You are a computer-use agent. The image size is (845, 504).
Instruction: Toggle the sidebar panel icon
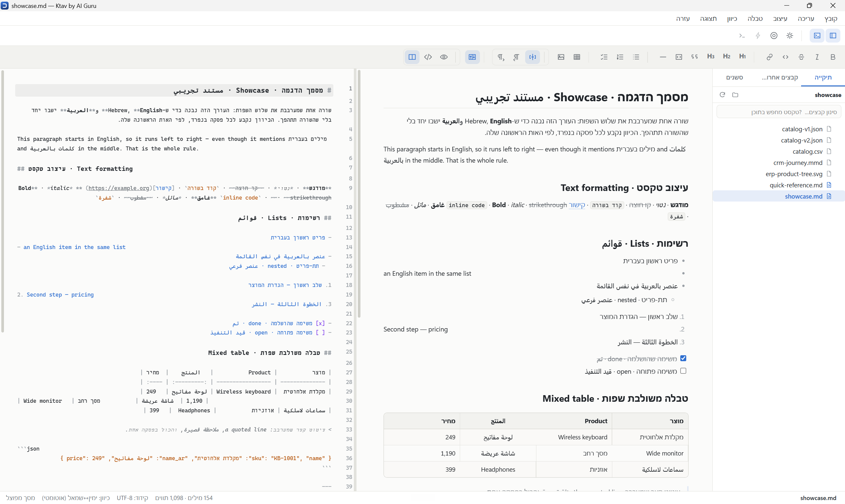pos(833,36)
